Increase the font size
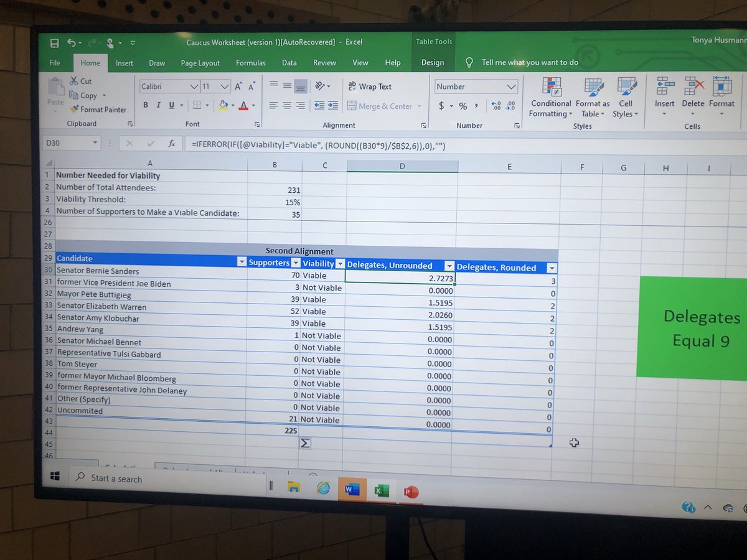The width and height of the screenshot is (747, 560). pyautogui.click(x=239, y=86)
